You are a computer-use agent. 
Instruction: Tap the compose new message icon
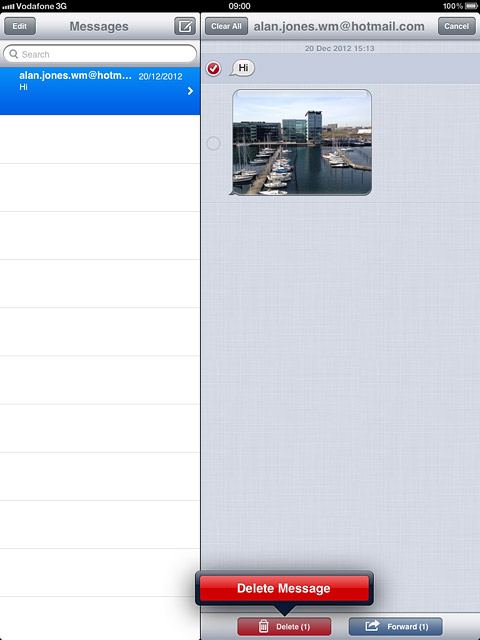coord(185,27)
